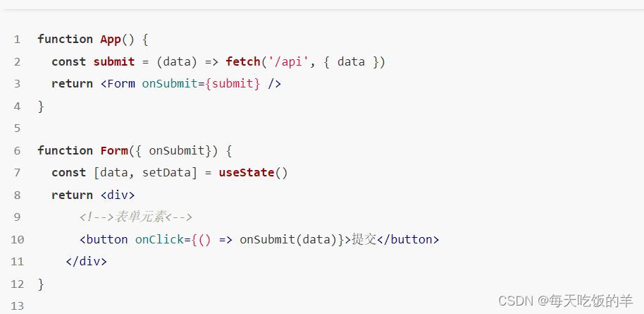644x314 pixels.
Task: Click the '/api' string literal
Action: coord(287,61)
